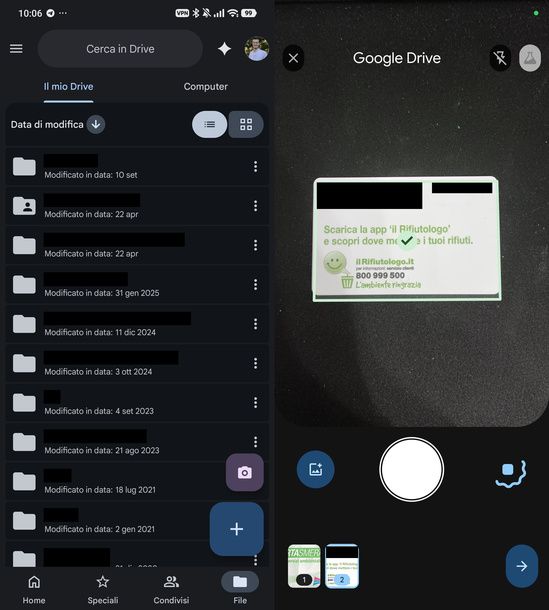Close the Google Drive scanner
Viewport: 549px width, 610px height.
click(293, 58)
